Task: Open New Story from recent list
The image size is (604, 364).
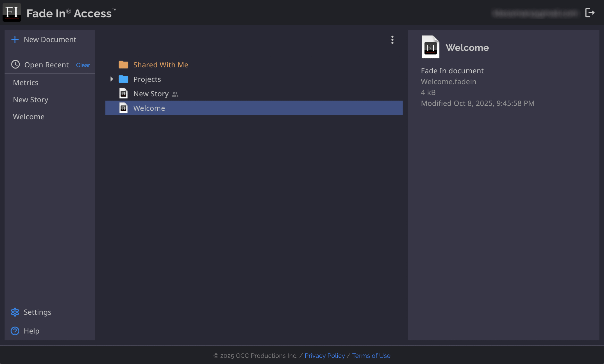Action: [x=31, y=100]
